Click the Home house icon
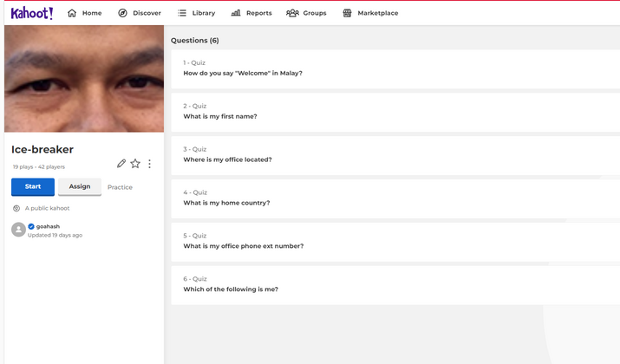The image size is (620, 364). 72,13
